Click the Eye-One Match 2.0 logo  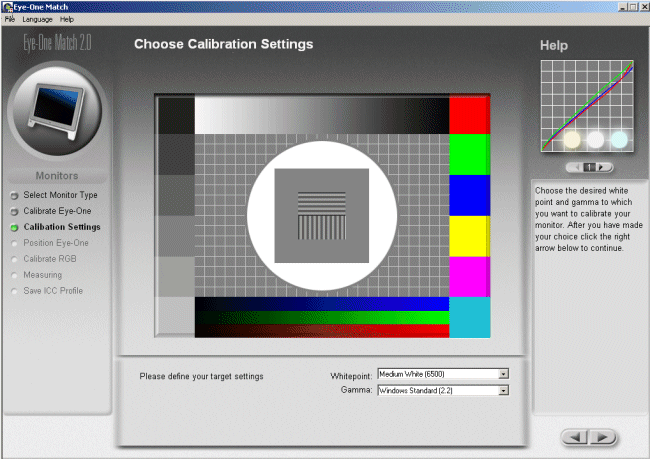pos(57,43)
